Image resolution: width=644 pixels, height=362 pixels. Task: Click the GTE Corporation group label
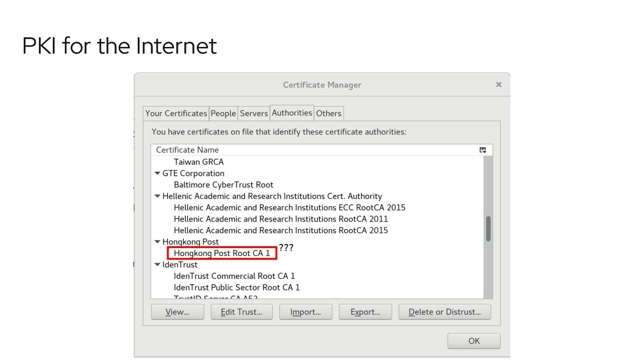(193, 173)
